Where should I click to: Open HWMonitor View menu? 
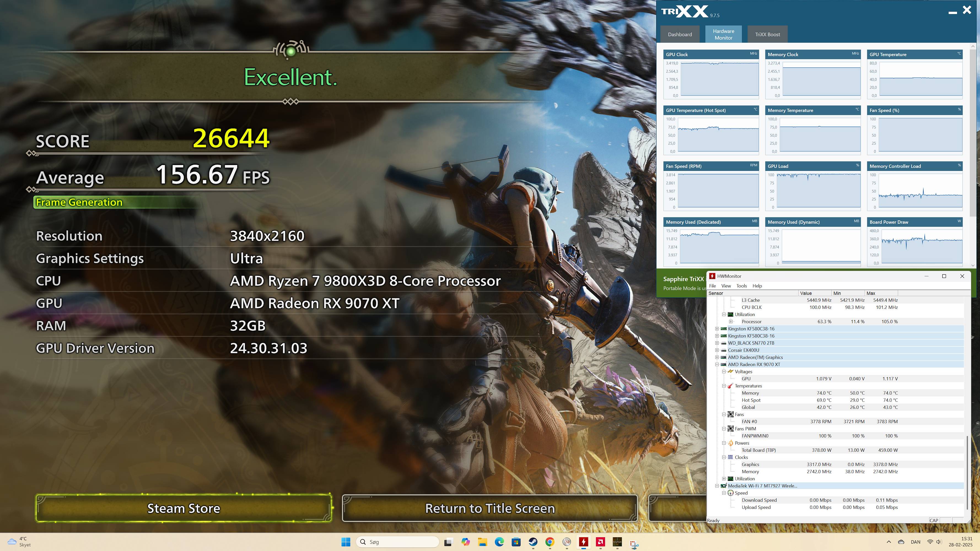[726, 286]
